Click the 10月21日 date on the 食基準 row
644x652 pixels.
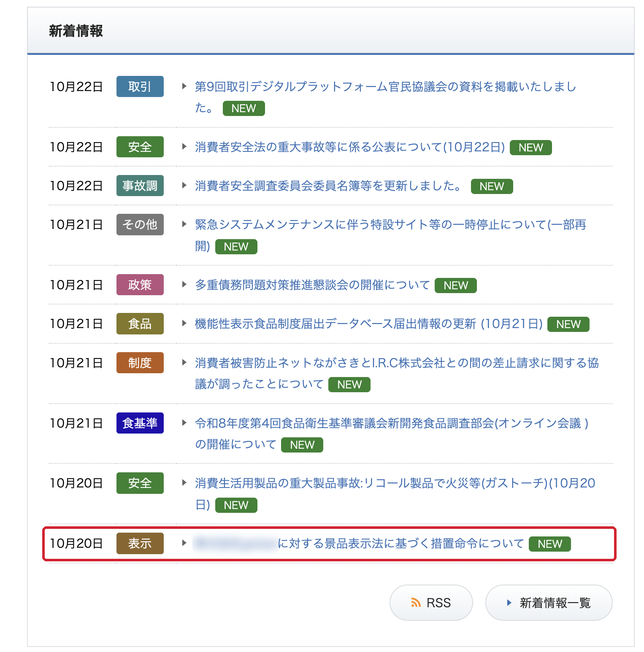76,423
